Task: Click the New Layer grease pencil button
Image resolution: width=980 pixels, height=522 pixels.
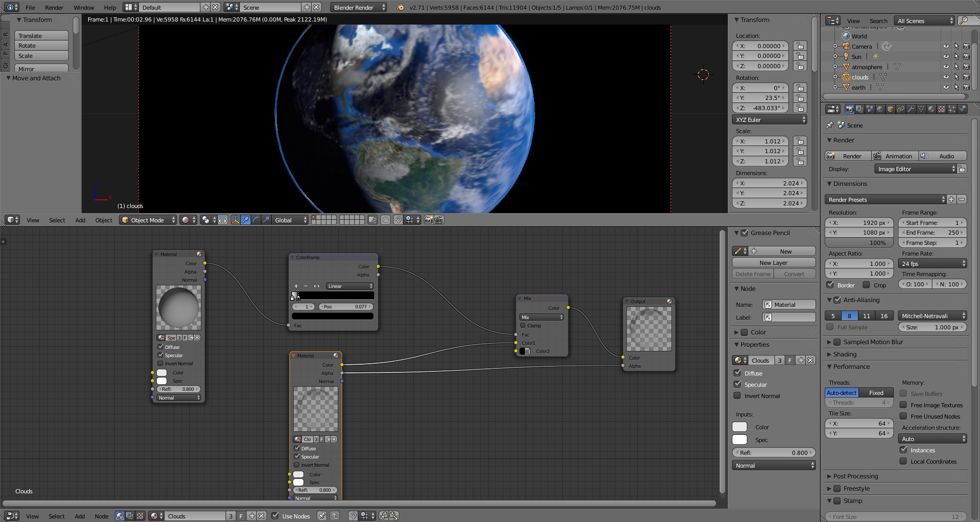Action: pos(773,262)
